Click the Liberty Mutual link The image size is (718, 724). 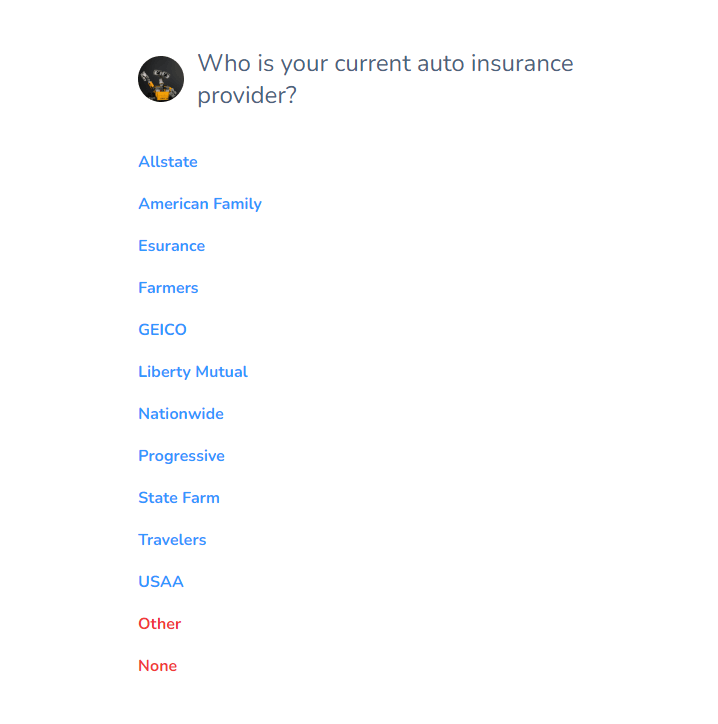click(x=193, y=372)
